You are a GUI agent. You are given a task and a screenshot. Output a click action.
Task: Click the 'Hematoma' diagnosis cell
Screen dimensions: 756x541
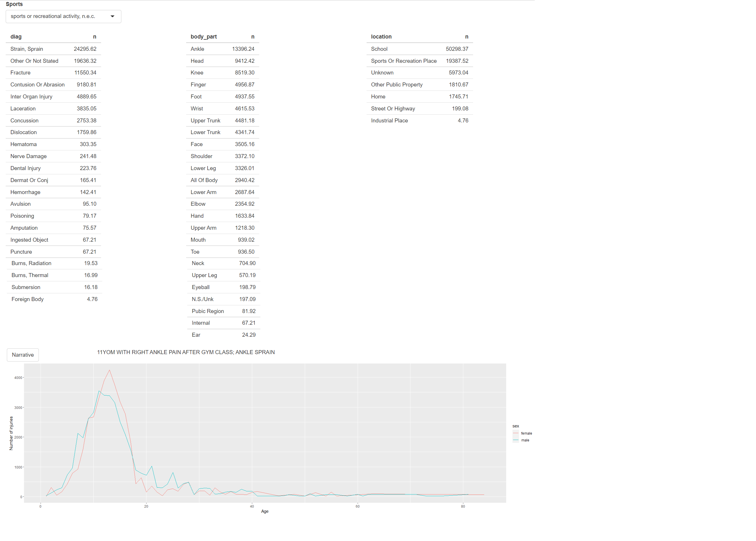23,144
